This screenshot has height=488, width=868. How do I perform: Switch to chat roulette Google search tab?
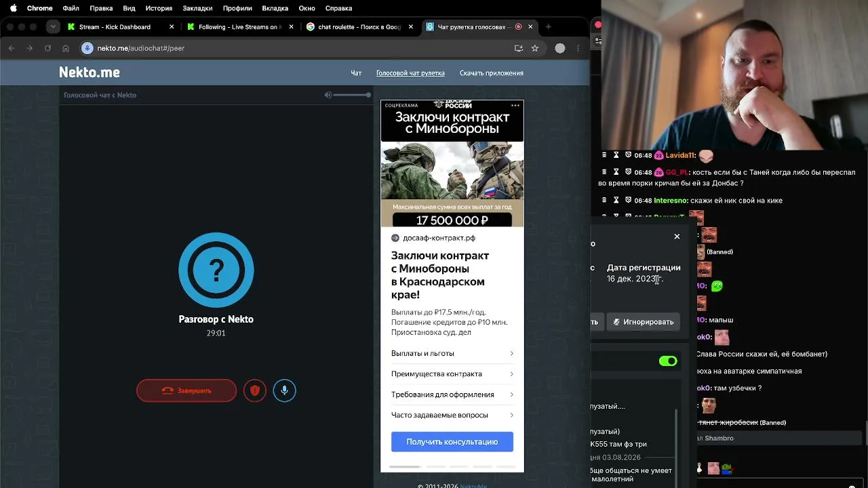click(x=358, y=27)
